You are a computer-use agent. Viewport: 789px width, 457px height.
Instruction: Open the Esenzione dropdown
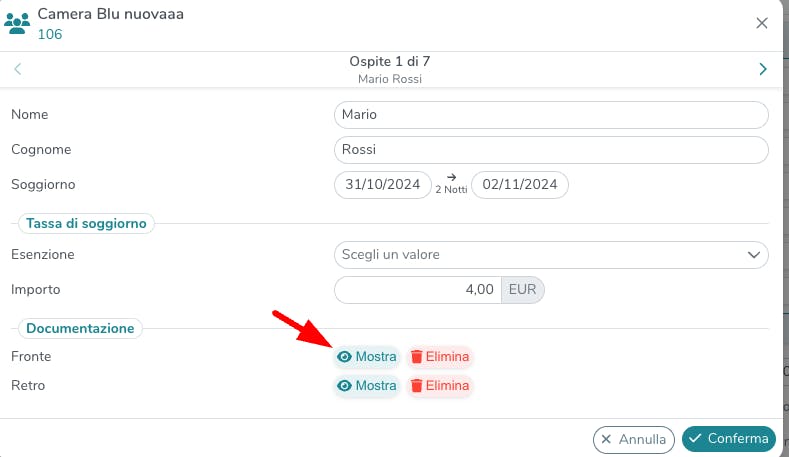tap(540, 255)
